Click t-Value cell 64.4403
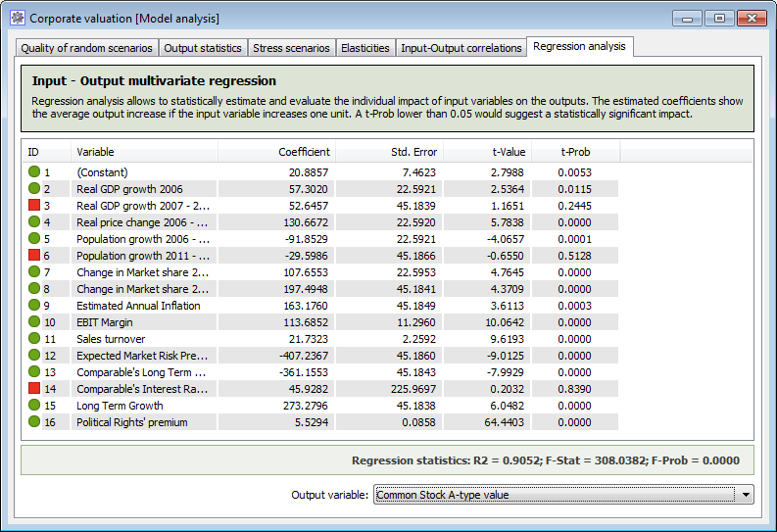 [x=504, y=422]
